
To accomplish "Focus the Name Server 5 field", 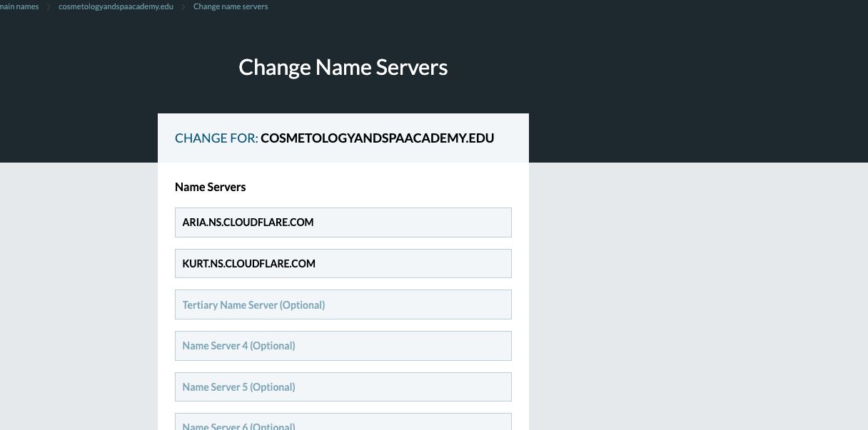I will pos(343,387).
